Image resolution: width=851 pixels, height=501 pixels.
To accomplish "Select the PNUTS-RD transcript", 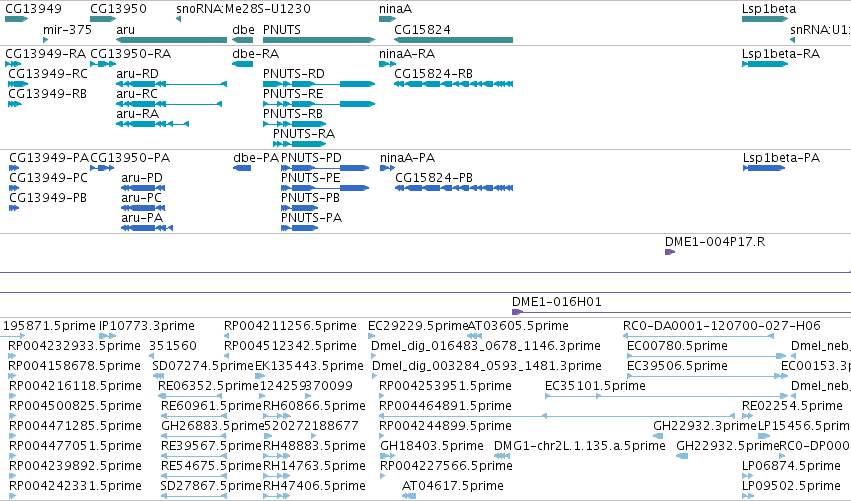I will point(319,84).
